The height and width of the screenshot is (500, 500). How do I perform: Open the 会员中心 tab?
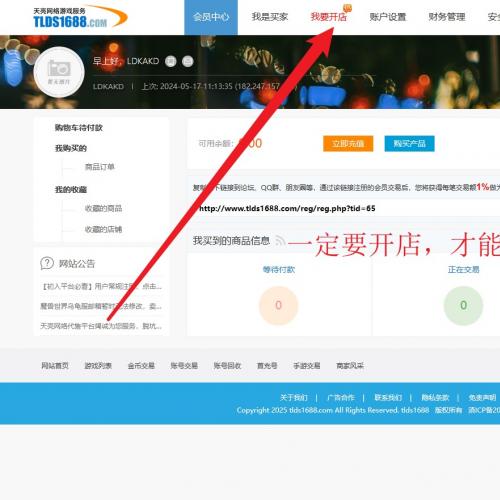tap(211, 17)
